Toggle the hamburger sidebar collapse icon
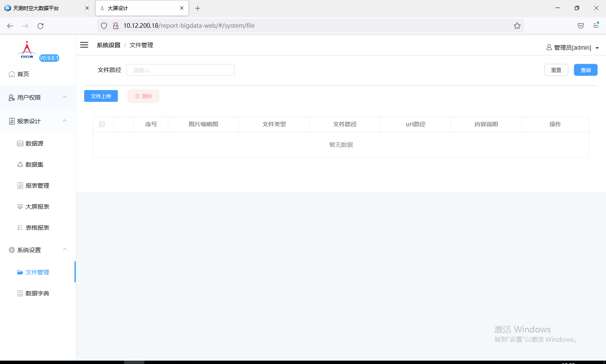Screen dimensions: 606x364 point(84,45)
